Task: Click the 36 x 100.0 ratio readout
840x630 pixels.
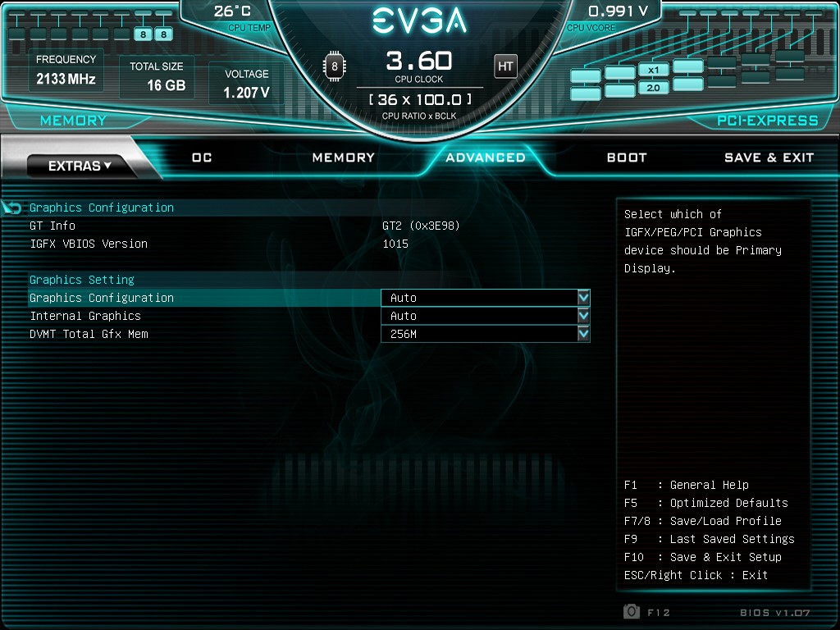Action: pos(421,99)
